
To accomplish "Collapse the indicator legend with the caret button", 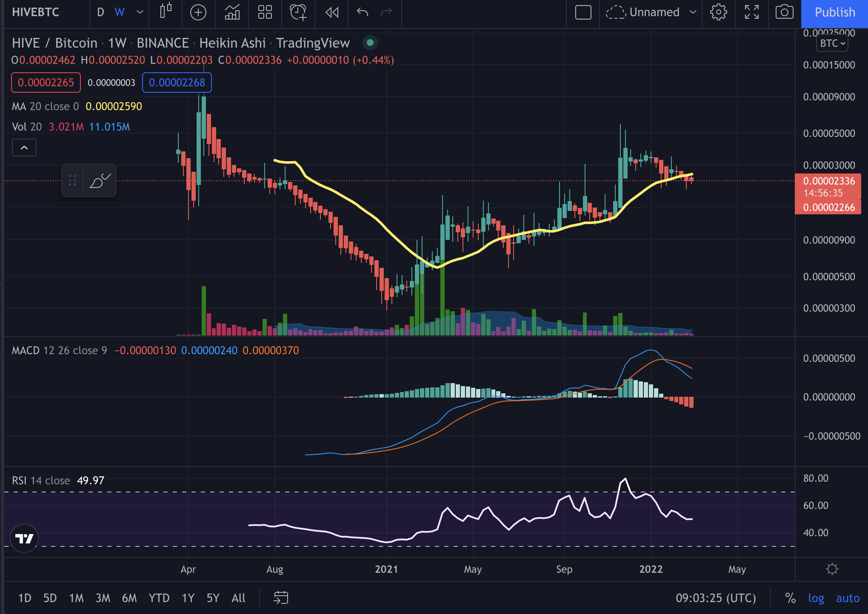I will click(x=24, y=148).
